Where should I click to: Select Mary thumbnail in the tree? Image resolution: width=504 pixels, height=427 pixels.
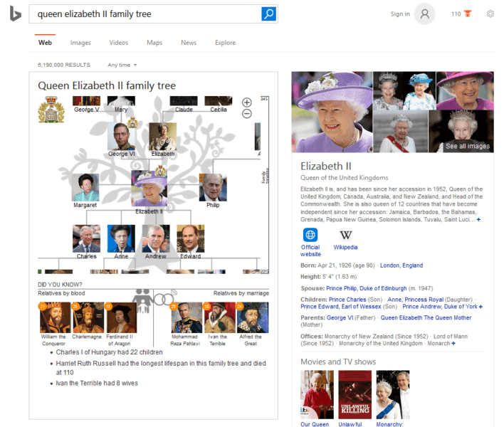[121, 101]
